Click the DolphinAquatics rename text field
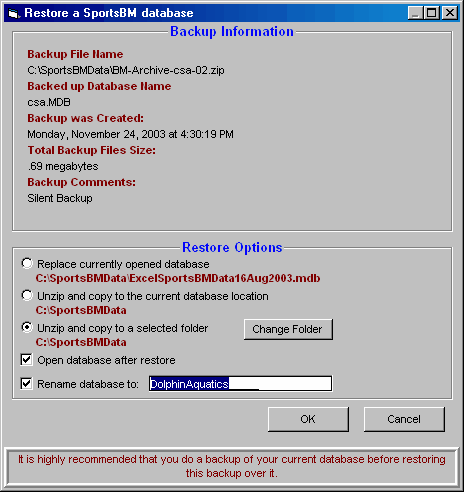The image size is (464, 492). 240,384
